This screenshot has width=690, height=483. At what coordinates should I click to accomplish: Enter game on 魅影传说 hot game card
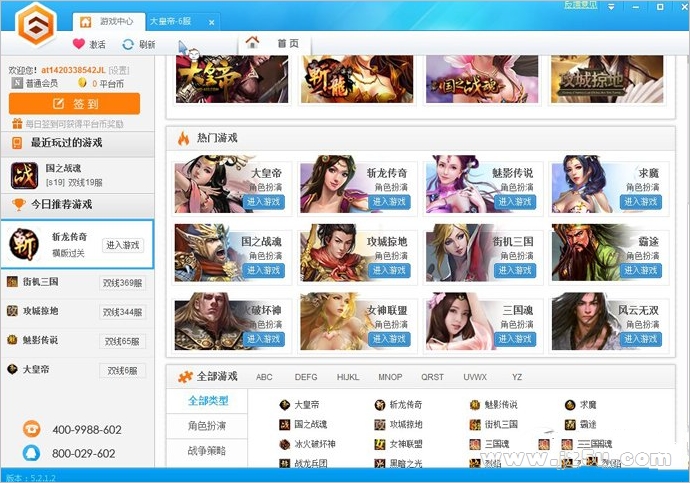pos(515,202)
